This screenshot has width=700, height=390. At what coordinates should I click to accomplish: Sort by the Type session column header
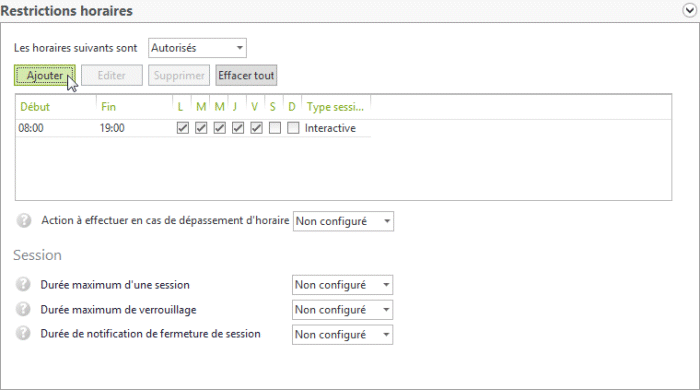[x=336, y=107]
